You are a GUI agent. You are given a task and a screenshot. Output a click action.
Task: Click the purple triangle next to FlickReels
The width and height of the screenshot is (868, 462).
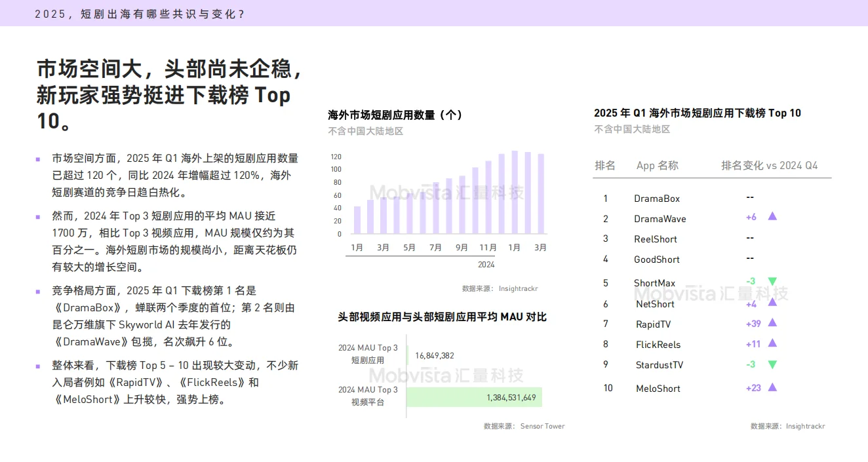(x=772, y=344)
